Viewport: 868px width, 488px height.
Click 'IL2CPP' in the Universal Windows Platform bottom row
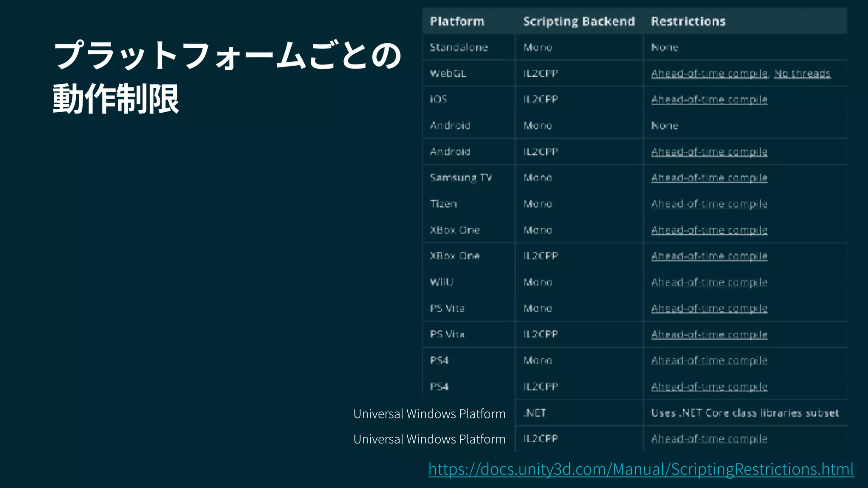pyautogui.click(x=541, y=439)
